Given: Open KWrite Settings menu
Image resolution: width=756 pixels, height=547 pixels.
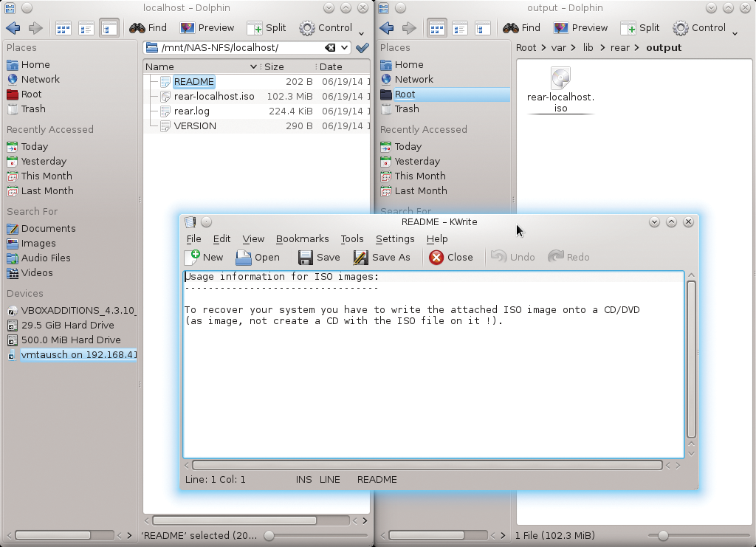Looking at the screenshot, I should [395, 239].
